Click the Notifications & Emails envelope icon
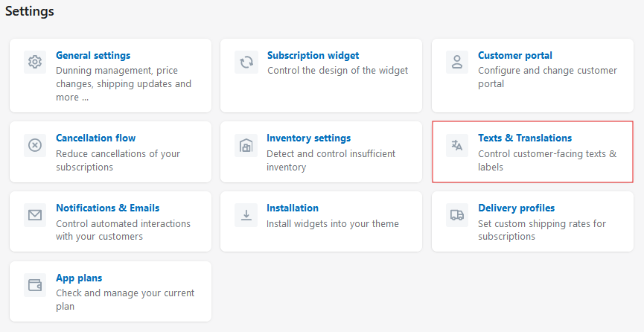Viewport: 644px width, 332px height. pyautogui.click(x=35, y=215)
